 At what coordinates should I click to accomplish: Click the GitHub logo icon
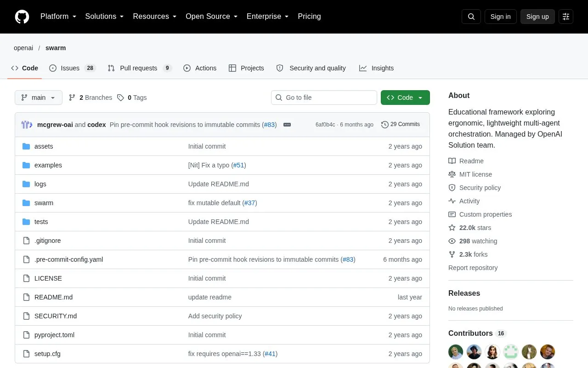pos(22,17)
